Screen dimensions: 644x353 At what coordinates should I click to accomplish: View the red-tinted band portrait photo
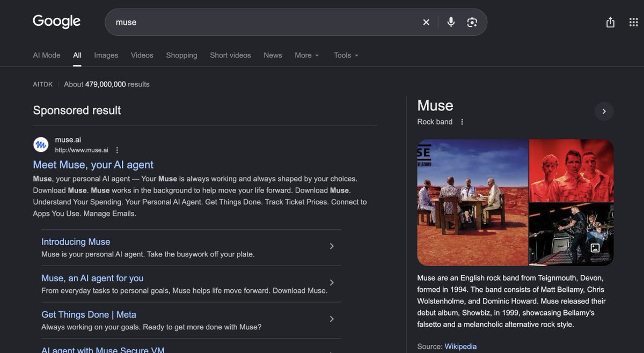click(572, 171)
